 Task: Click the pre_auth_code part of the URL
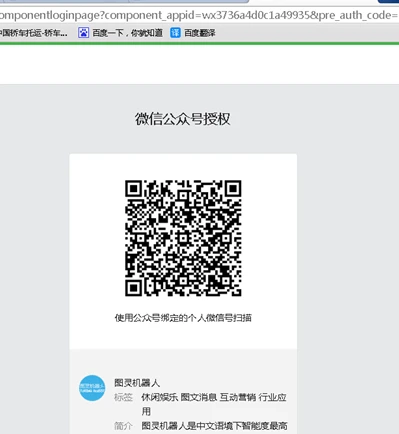[358, 15]
